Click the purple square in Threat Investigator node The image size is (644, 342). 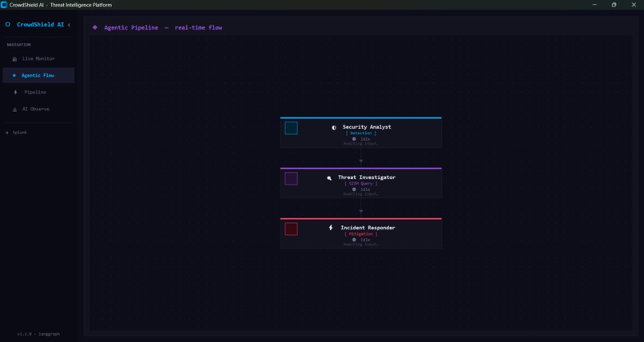pos(291,179)
